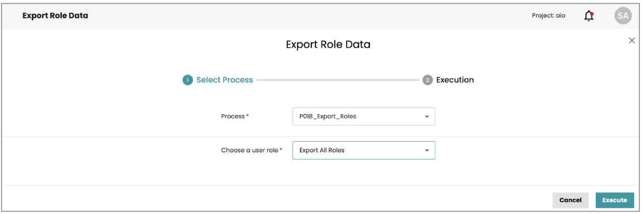The height and width of the screenshot is (214, 644).
Task: Click the red asterisk beside Process
Action: tap(248, 116)
